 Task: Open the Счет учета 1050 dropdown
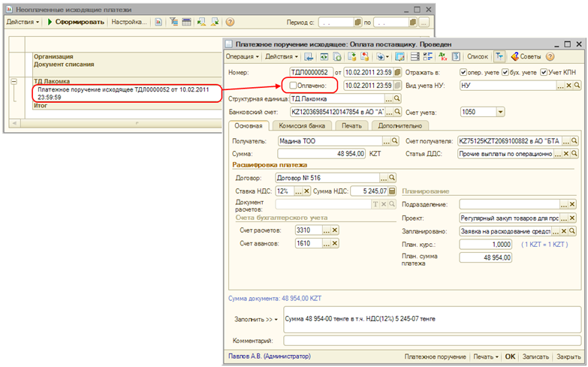[x=499, y=112]
